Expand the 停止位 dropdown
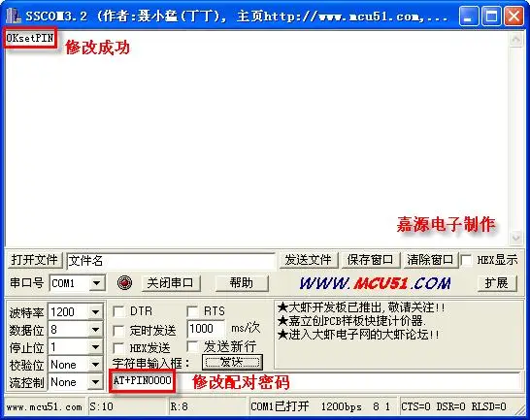This screenshot has height=420, width=530. point(96,347)
